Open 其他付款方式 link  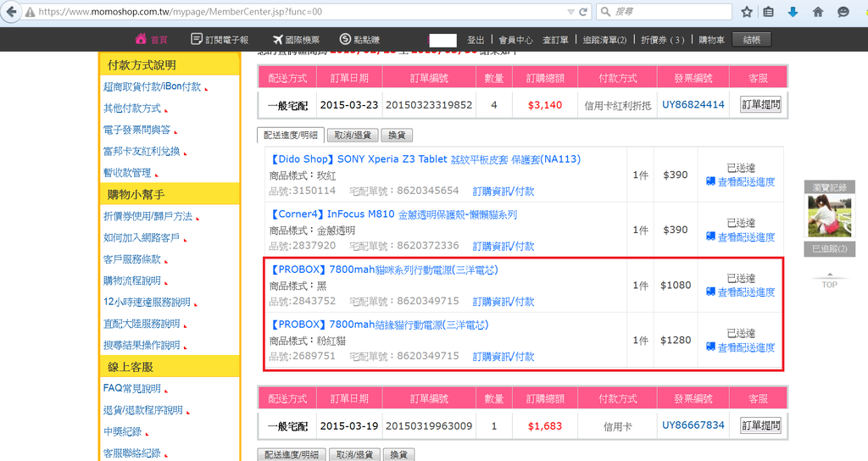[132, 108]
